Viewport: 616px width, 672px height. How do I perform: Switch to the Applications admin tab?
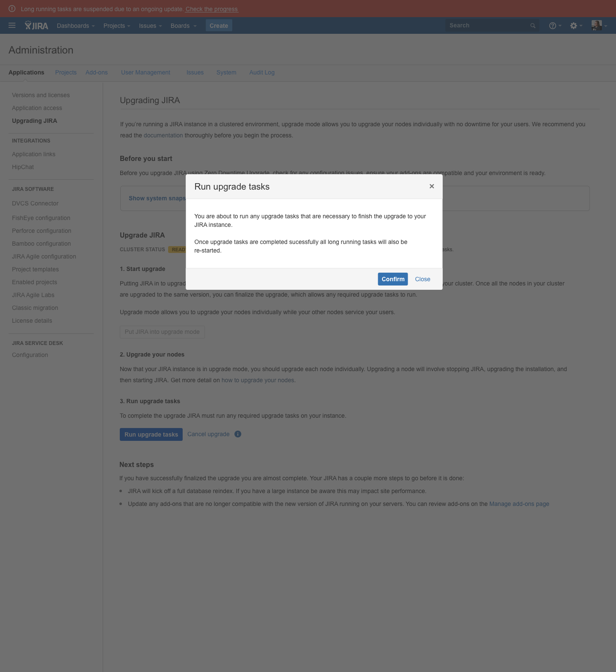pos(27,72)
